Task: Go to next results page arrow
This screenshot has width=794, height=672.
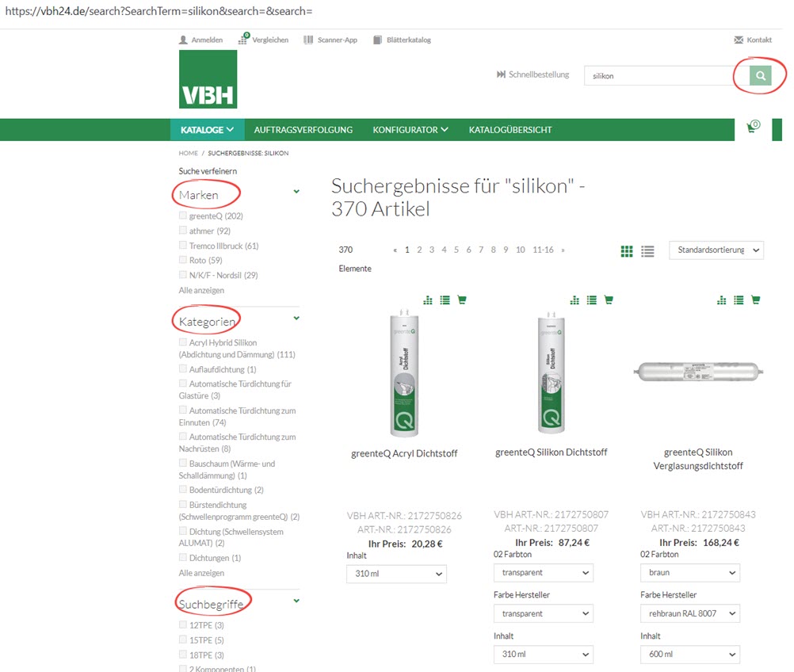Action: click(563, 250)
